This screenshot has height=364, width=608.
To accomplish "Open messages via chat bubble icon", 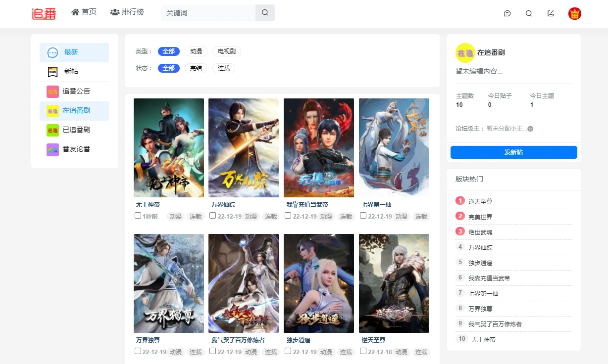I will (507, 13).
